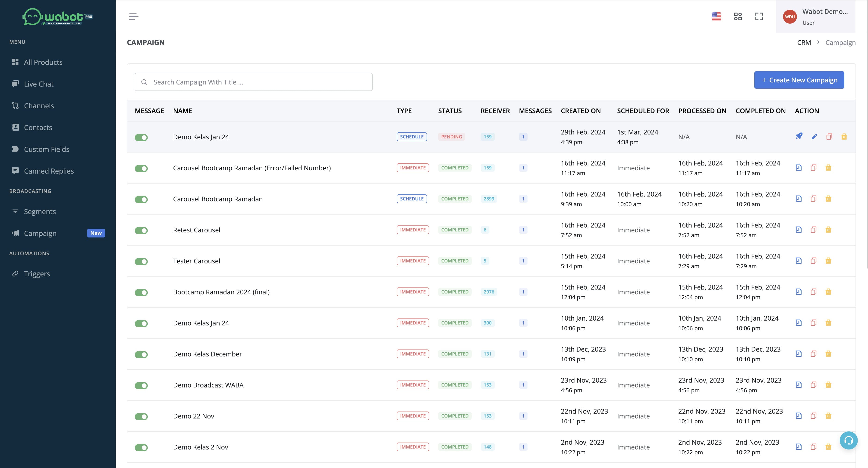Image resolution: width=868 pixels, height=468 pixels.
Task: Duplicate the Retest Carousel campaign
Action: pyautogui.click(x=813, y=230)
